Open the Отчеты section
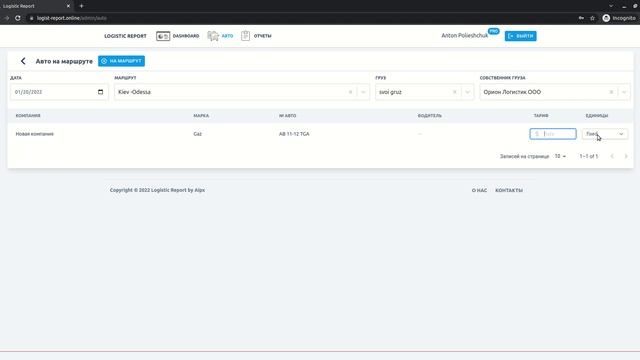 point(262,36)
